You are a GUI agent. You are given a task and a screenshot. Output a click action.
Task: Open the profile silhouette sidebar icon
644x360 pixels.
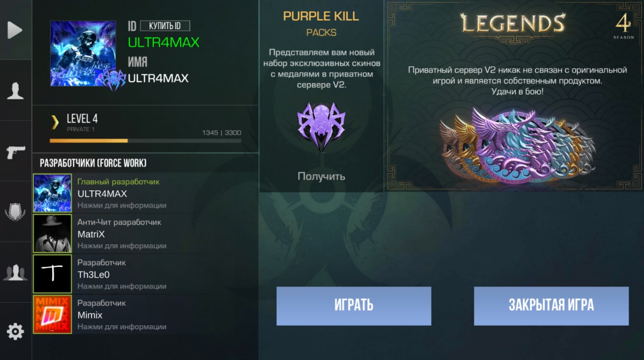tap(15, 91)
